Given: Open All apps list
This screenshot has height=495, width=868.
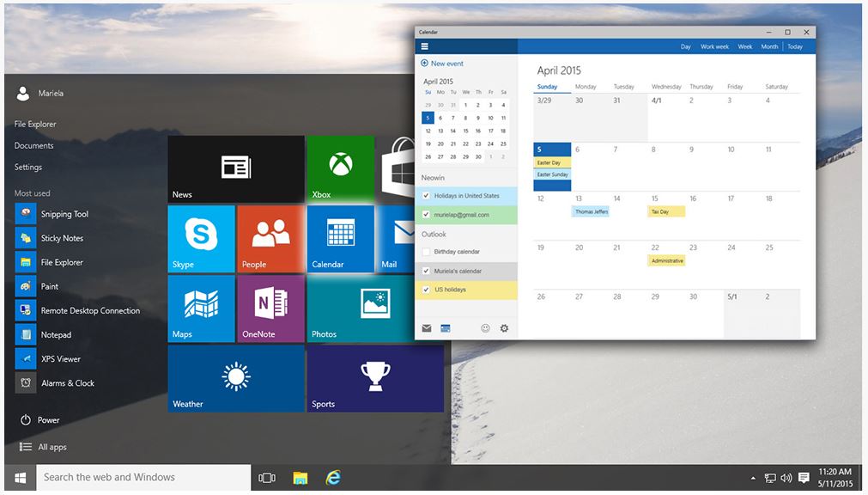Looking at the screenshot, I should [x=43, y=447].
